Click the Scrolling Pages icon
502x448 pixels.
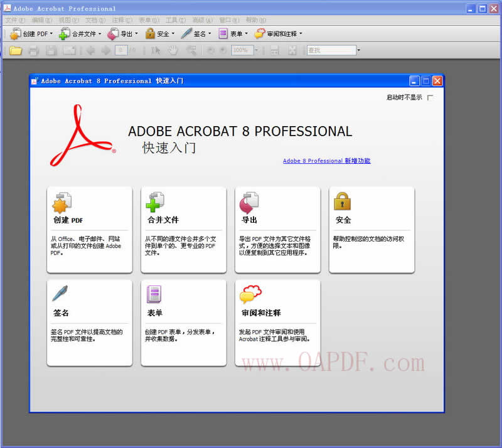point(275,51)
